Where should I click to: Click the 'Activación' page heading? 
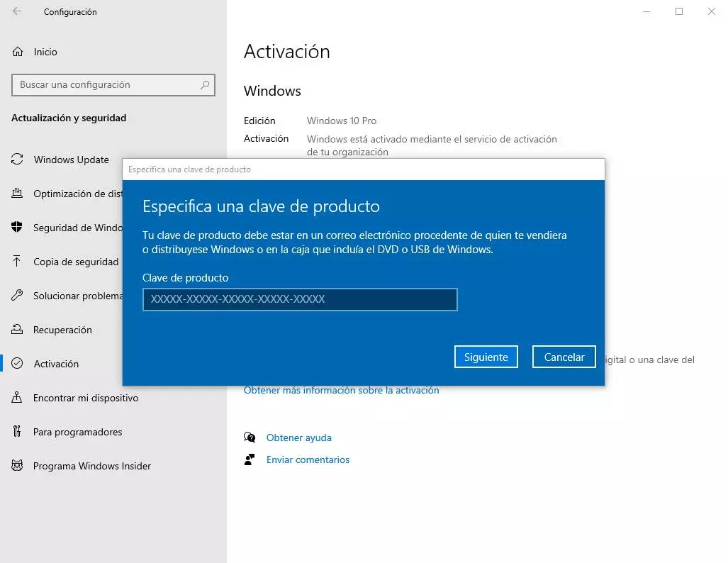point(287,52)
